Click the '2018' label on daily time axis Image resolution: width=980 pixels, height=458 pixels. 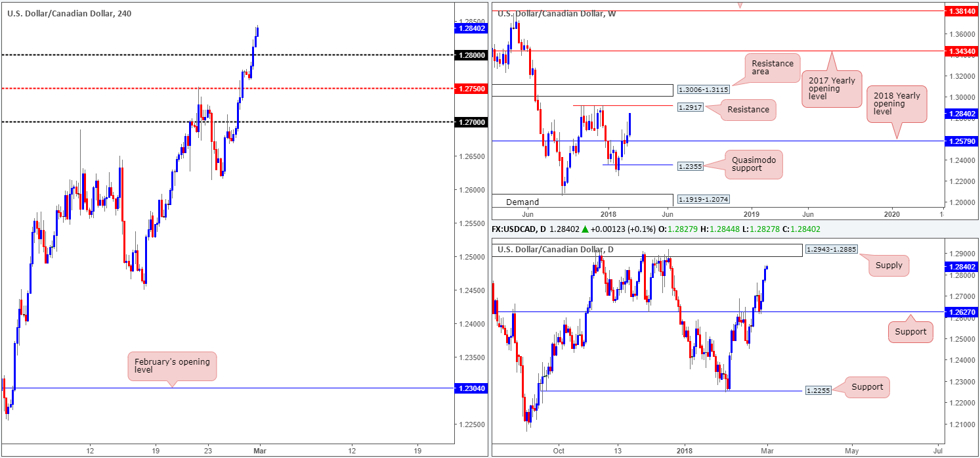pos(685,451)
